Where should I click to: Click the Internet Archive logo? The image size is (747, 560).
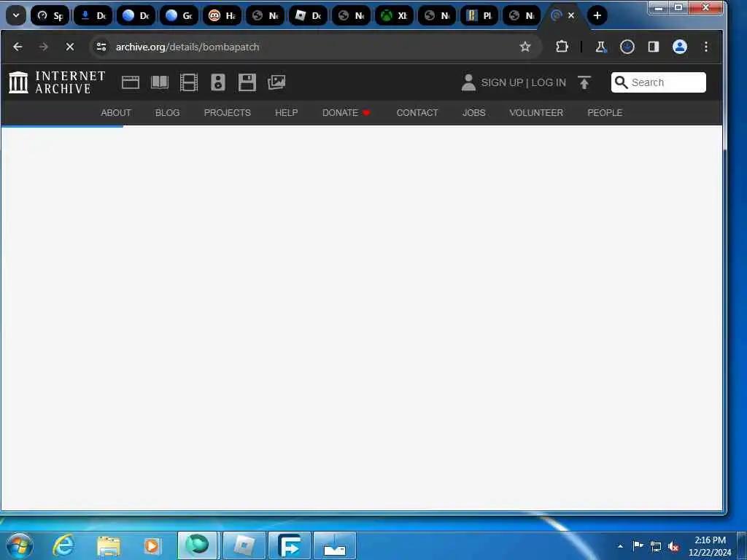pyautogui.click(x=57, y=82)
